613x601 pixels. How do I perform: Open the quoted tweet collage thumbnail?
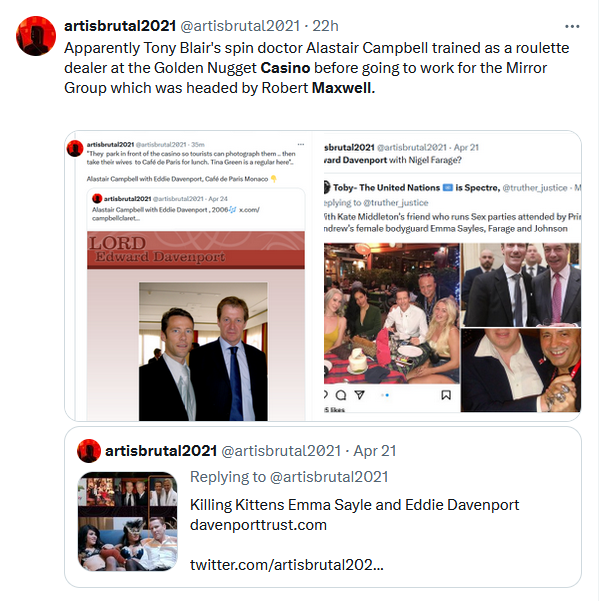coord(128,521)
